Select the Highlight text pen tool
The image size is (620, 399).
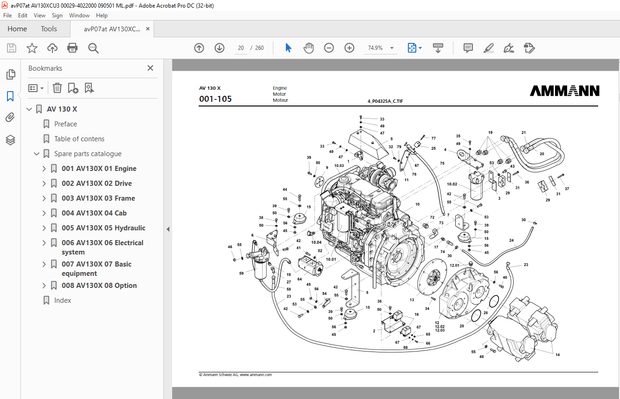[489, 48]
